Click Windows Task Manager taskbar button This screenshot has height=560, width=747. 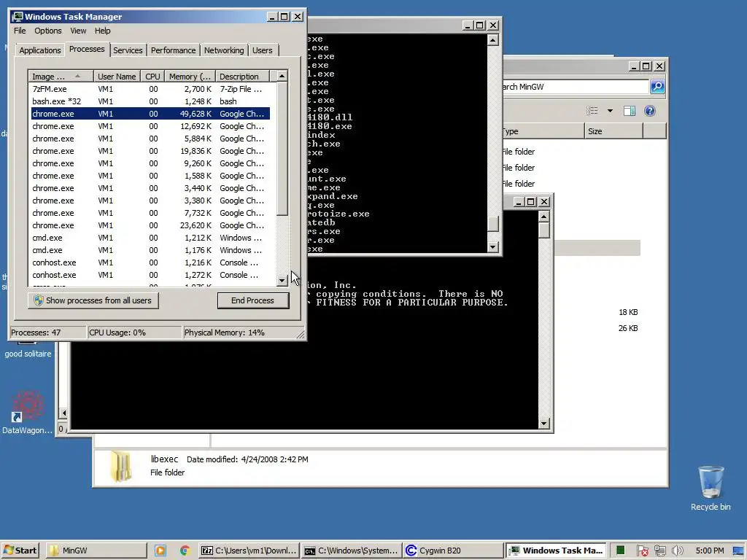point(556,551)
